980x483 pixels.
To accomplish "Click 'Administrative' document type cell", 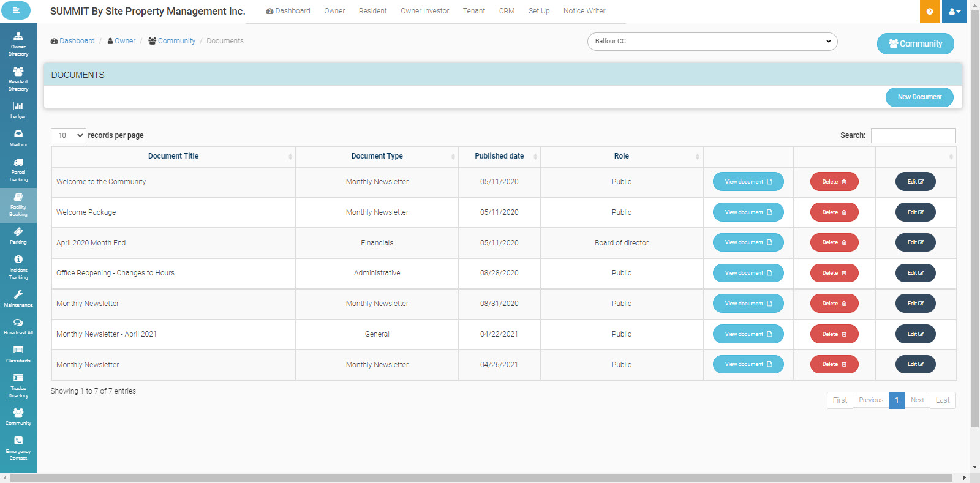I will pos(377,273).
